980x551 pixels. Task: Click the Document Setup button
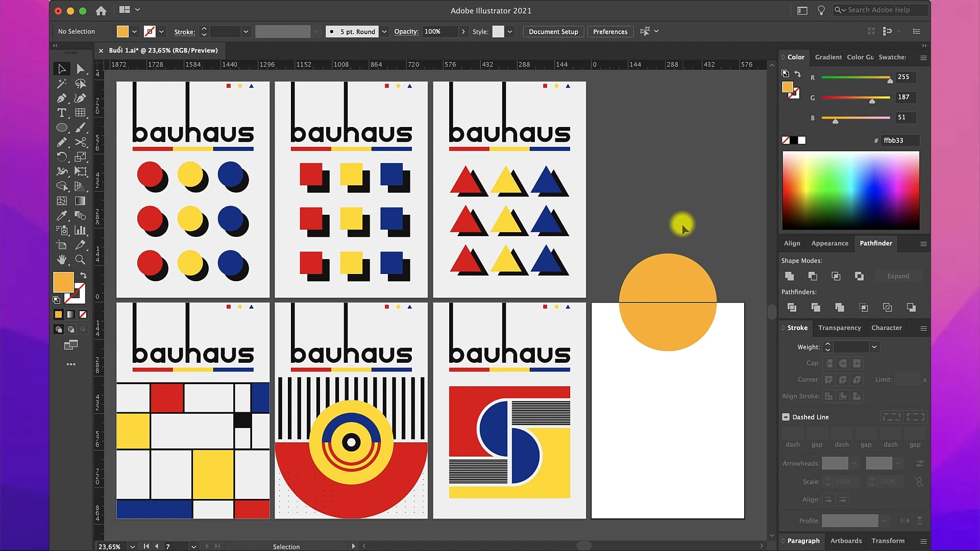pyautogui.click(x=553, y=32)
